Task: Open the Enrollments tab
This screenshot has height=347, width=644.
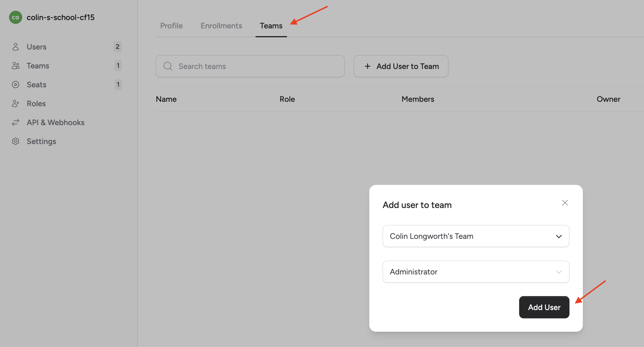Action: pos(221,26)
